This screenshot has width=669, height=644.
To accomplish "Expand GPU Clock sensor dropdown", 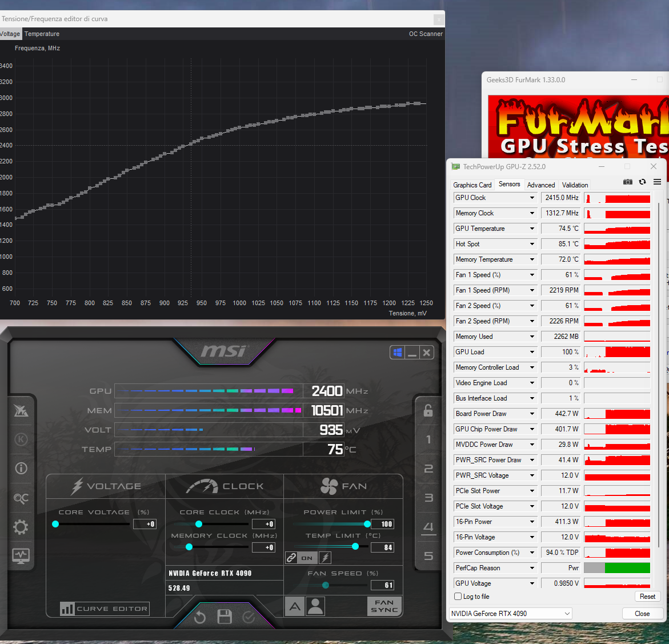I will [532, 198].
